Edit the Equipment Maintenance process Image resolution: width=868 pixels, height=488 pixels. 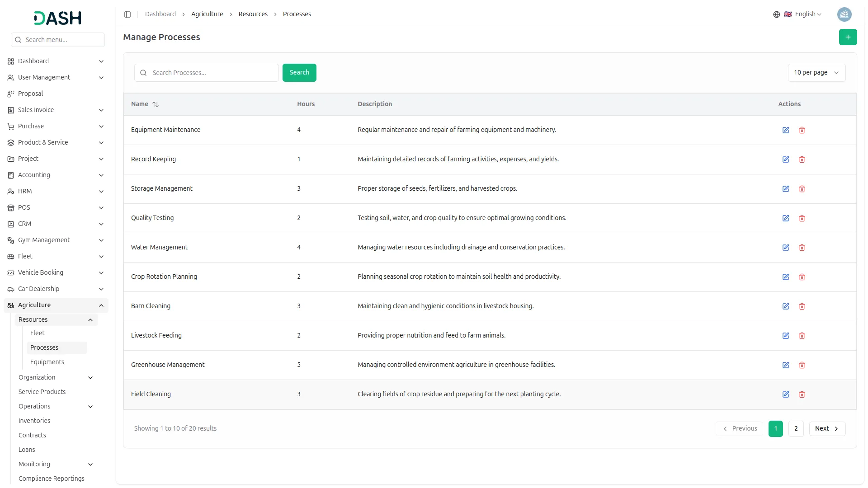(786, 130)
